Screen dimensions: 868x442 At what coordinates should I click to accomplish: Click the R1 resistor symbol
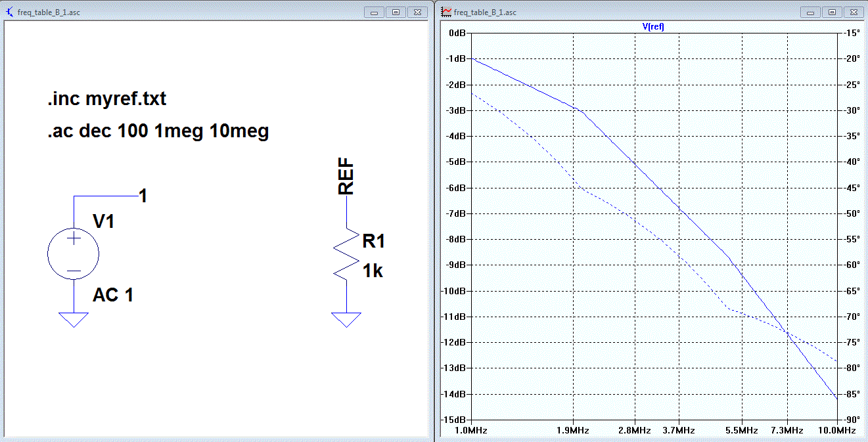coord(346,255)
